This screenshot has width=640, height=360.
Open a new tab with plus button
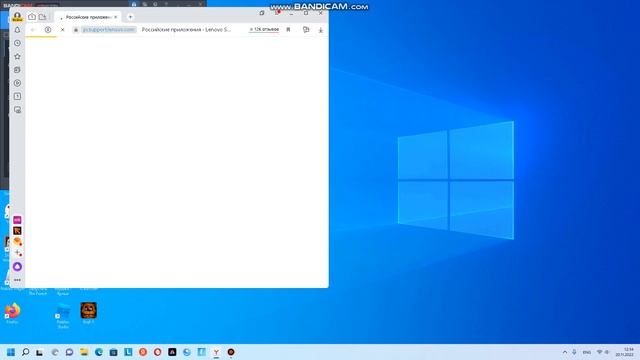(130, 17)
